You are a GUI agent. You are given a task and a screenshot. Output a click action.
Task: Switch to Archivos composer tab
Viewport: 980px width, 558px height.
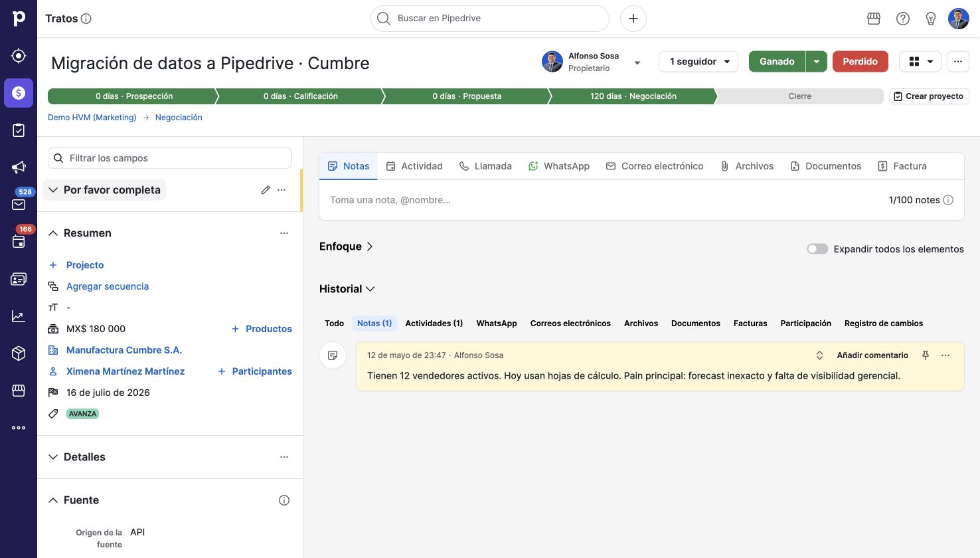747,166
